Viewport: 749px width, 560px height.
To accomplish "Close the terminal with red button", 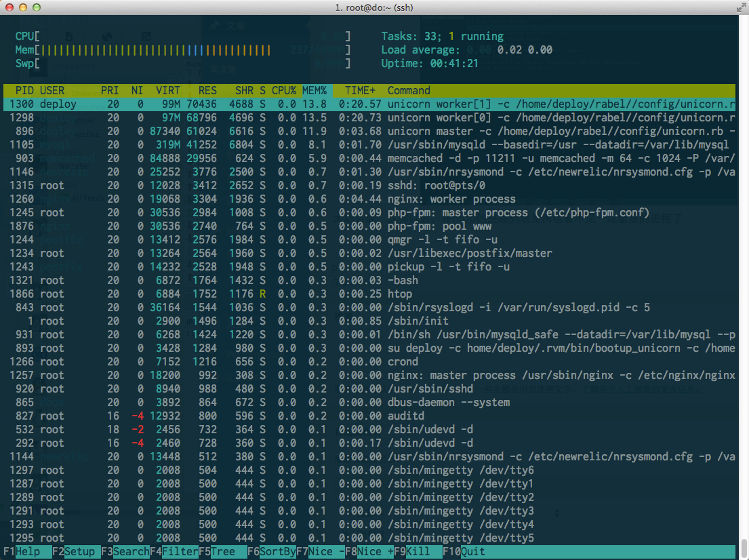I will (9, 7).
